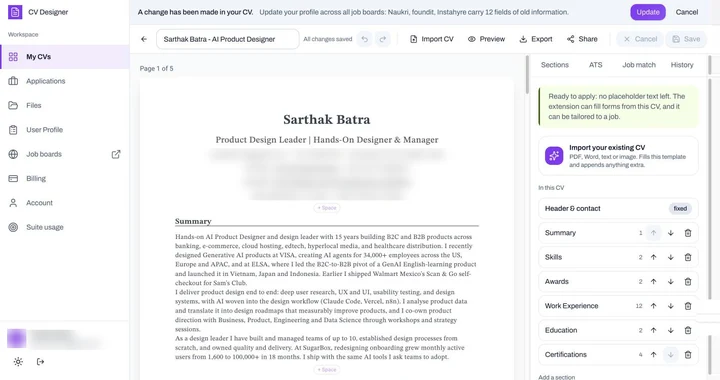This screenshot has width=720, height=380.
Task: Click the Summary heading in CV
Action: pyautogui.click(x=193, y=221)
